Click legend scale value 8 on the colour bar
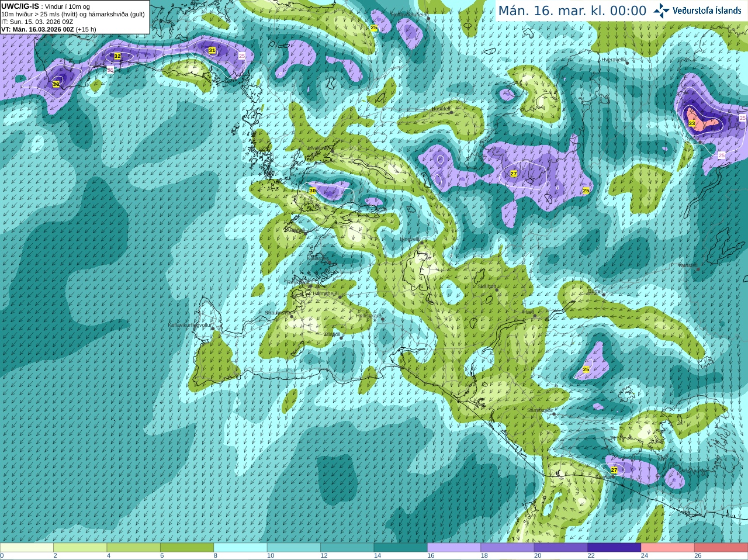The image size is (748, 560). tap(215, 556)
